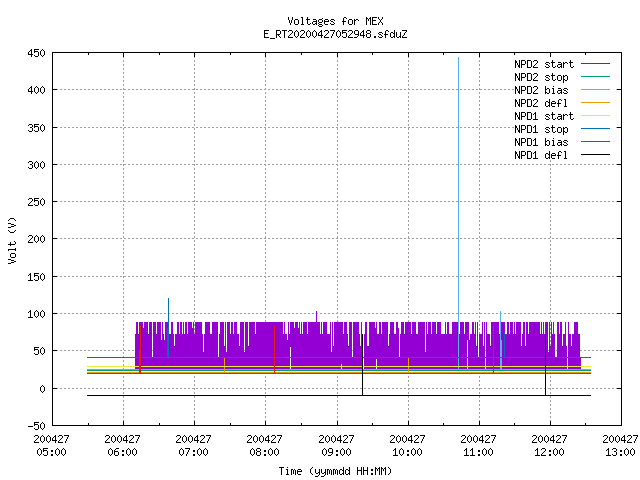This screenshot has height=480, width=640.
Task: Click the light blue NPD2 bias legend line
Action: (596, 89)
